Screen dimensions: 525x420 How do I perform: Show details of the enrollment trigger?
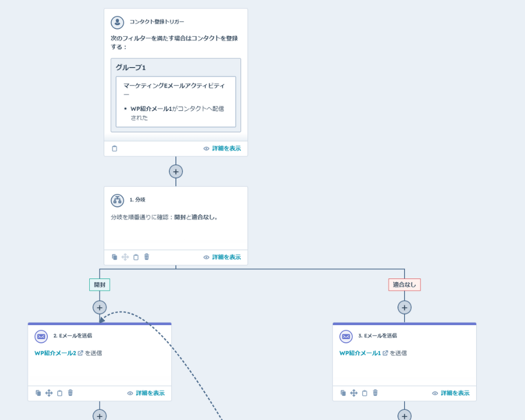222,149
